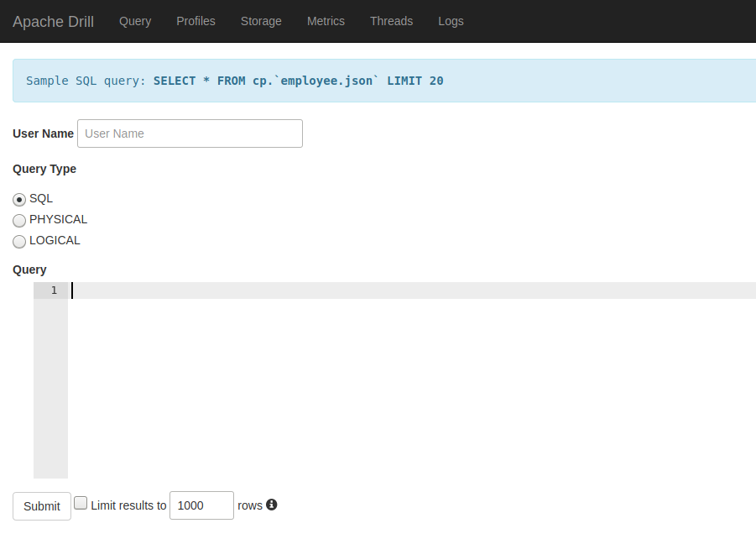Image resolution: width=756 pixels, height=539 pixels.
Task: Enable the Limit results checkbox
Action: pyautogui.click(x=81, y=503)
